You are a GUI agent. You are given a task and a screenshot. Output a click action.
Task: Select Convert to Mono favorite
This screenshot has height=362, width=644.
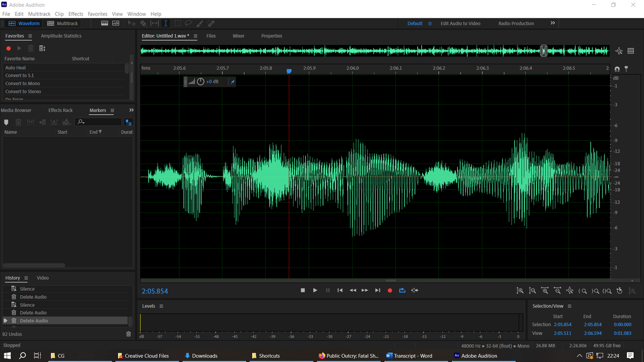(64, 84)
